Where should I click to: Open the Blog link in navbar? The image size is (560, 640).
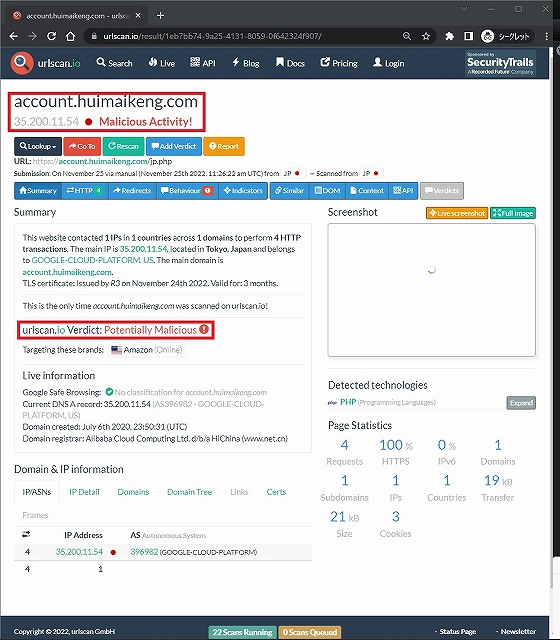246,63
